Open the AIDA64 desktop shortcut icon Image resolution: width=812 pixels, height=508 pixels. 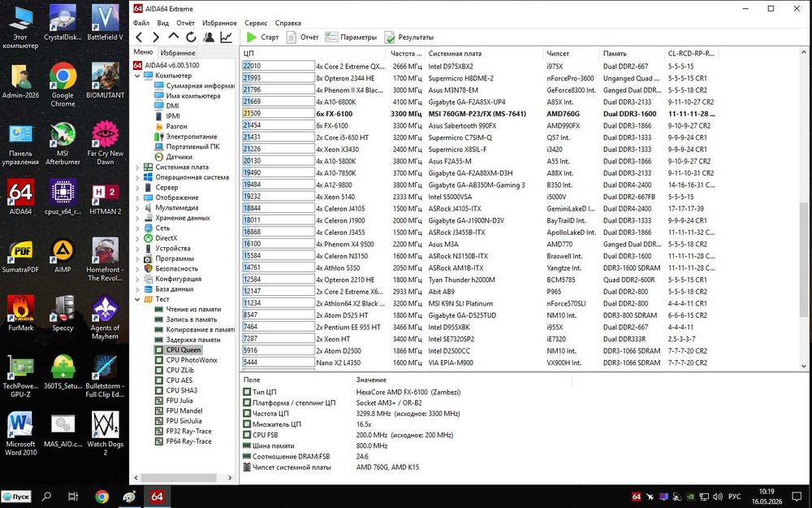tap(21, 197)
